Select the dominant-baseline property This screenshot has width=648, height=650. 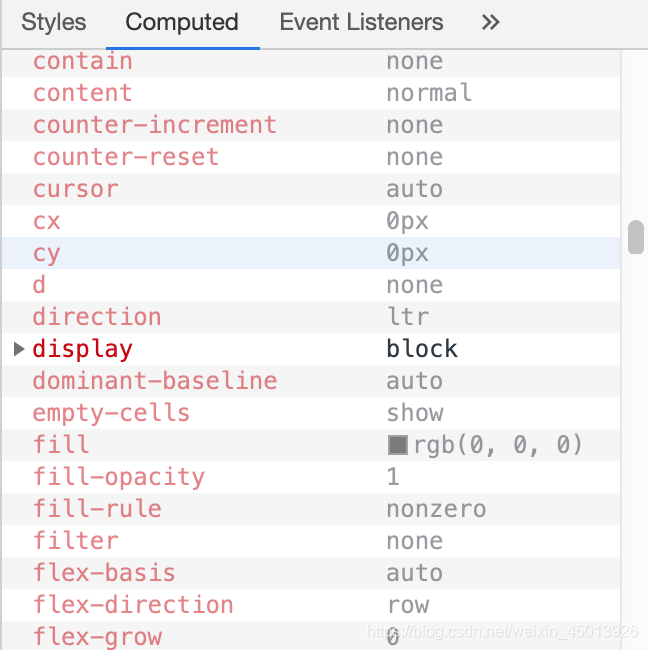coord(155,381)
